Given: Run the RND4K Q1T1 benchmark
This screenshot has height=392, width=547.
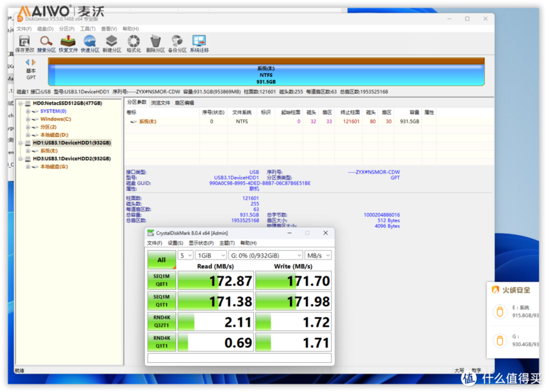Looking at the screenshot, I should tap(162, 342).
